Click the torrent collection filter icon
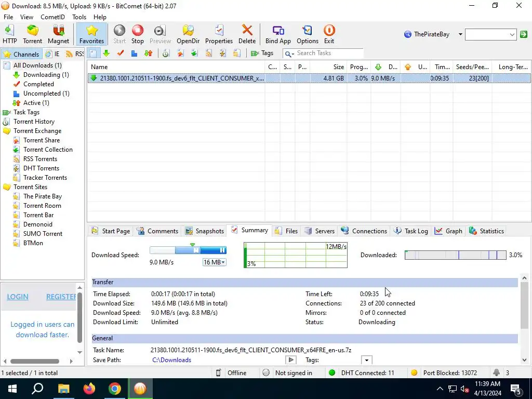The image size is (532, 399). pos(194,54)
